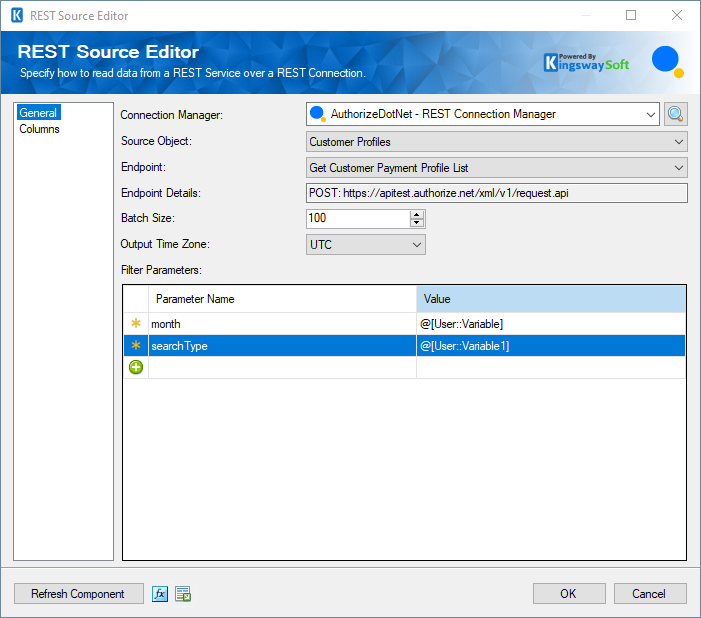Viewport: 701px width, 618px height.
Task: Open the Output Time Zone dropdown
Action: (x=417, y=245)
